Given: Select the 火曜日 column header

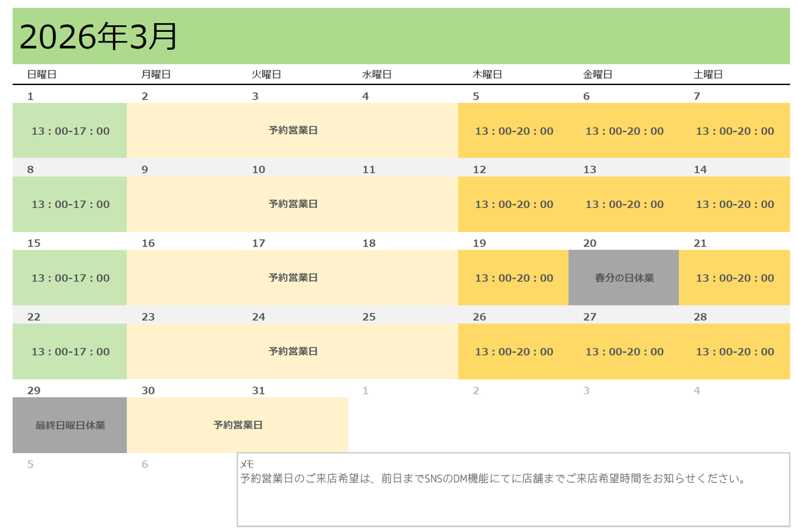Looking at the screenshot, I should (x=266, y=74).
